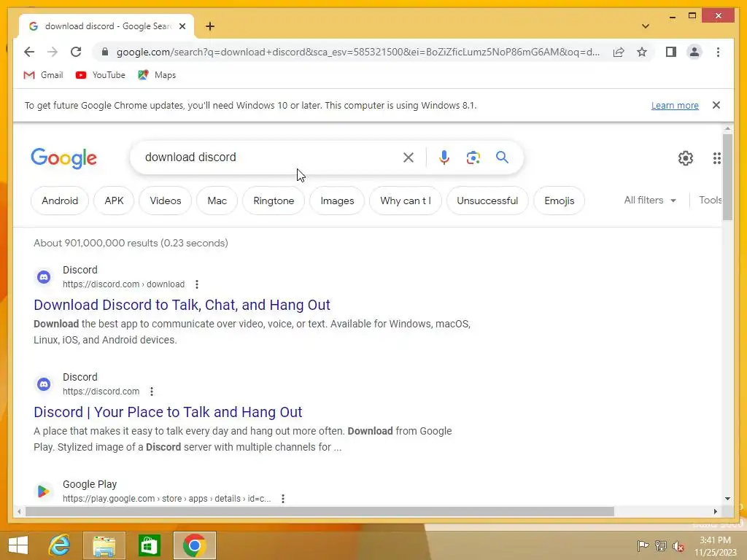Click the Google logo
This screenshot has width=747, height=560.
(64, 157)
